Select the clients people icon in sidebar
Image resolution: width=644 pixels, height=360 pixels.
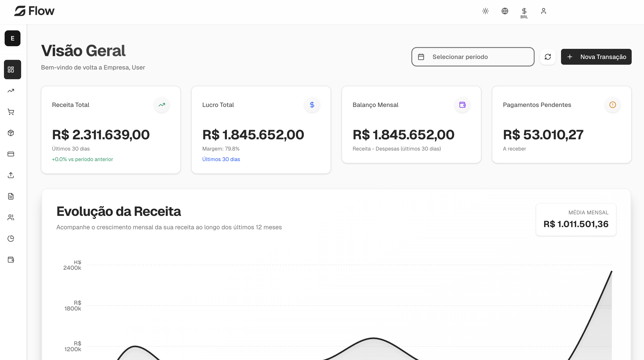click(x=11, y=217)
